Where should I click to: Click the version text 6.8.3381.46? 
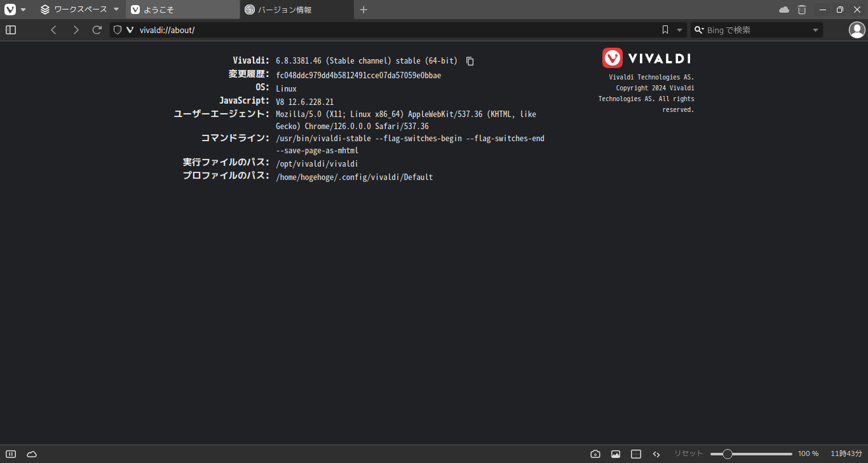click(299, 61)
